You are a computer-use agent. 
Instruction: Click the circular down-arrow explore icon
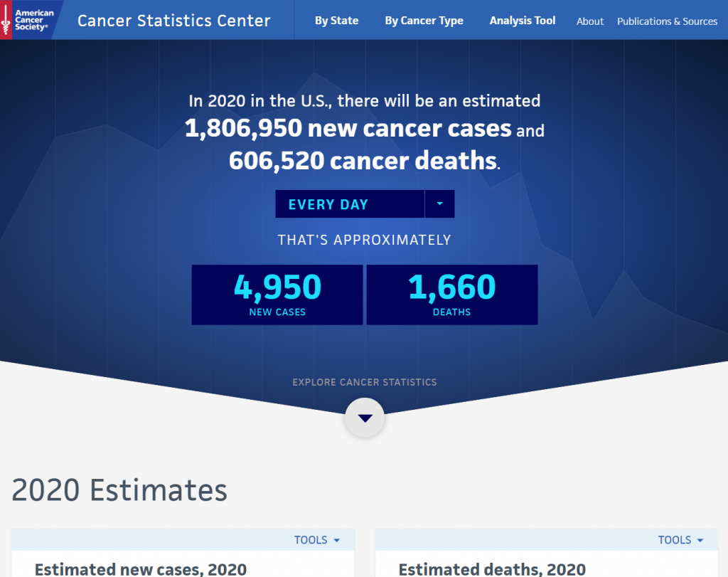(365, 418)
